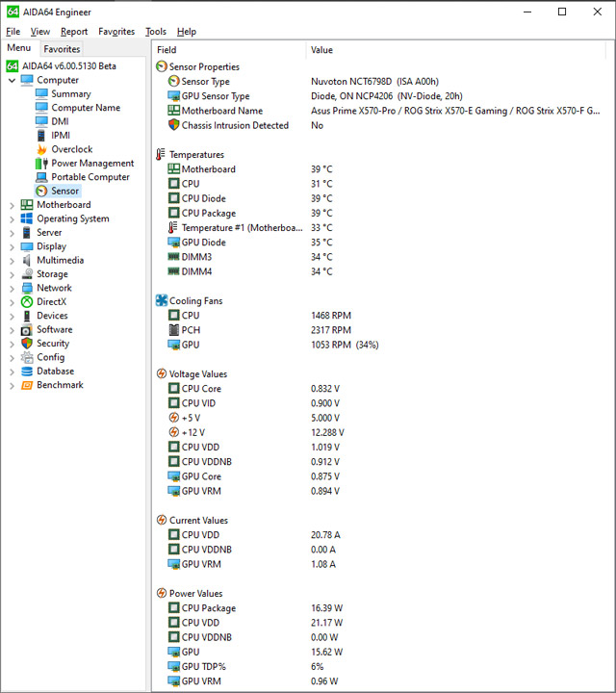Switch to the Menu tab
Screen dimensions: 616x693
(x=19, y=48)
